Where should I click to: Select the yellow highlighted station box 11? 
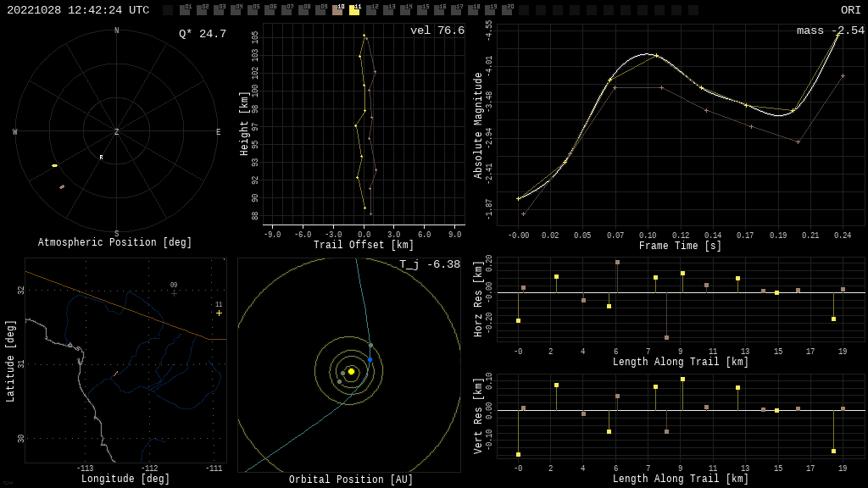tap(354, 10)
